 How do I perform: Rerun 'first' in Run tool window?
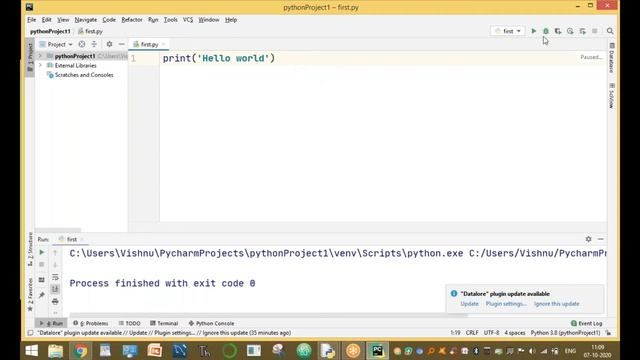click(42, 253)
